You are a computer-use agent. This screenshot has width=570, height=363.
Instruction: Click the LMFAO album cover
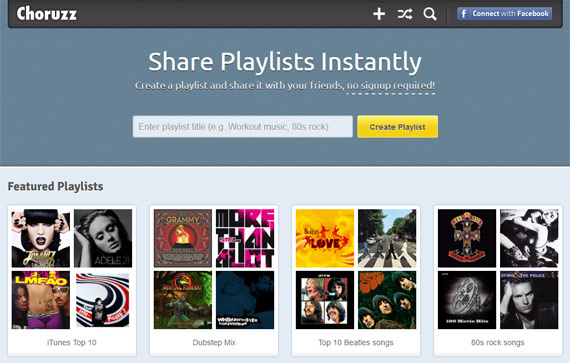click(41, 300)
